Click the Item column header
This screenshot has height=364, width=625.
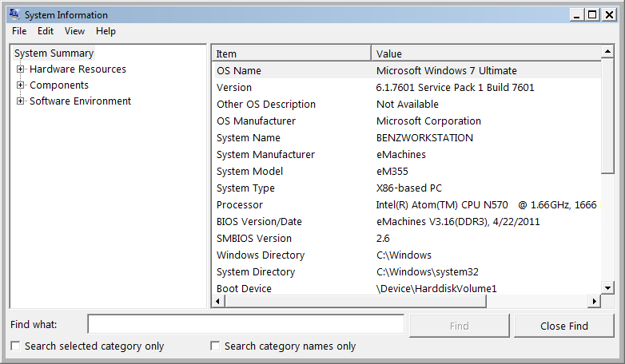pos(292,53)
